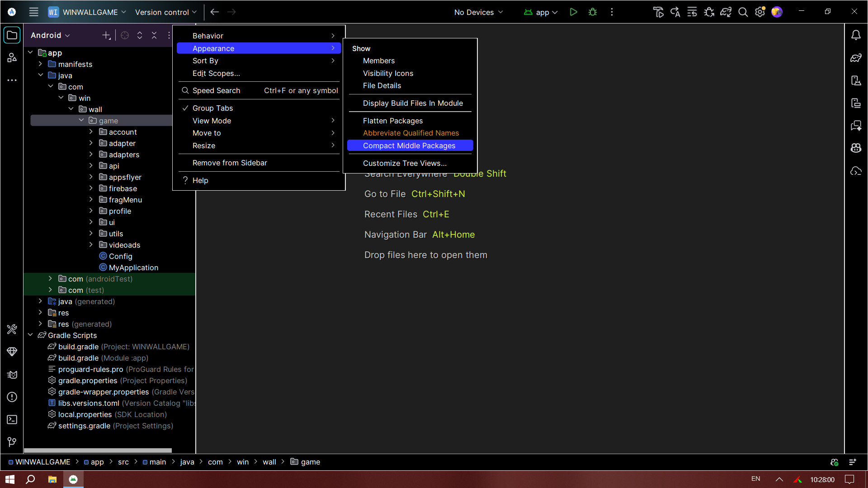868x488 pixels.
Task: Open the Terminal tool window
Action: [x=12, y=419]
